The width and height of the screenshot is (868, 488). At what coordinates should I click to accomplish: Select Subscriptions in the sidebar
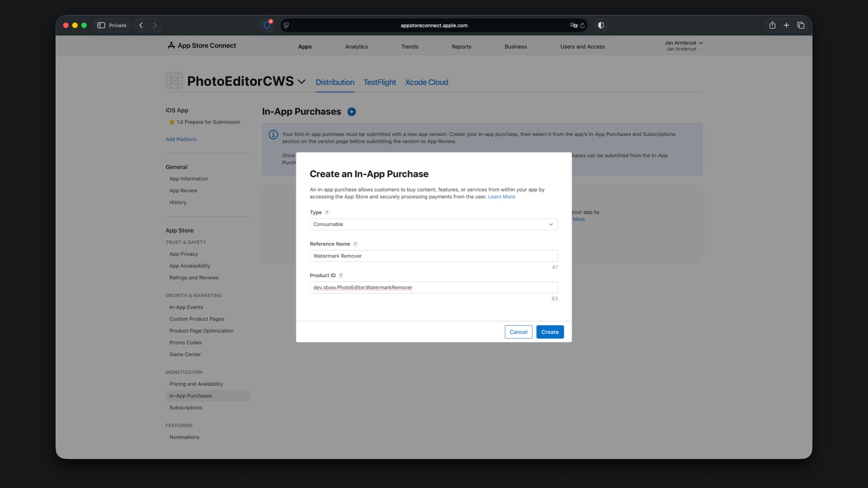pos(186,408)
